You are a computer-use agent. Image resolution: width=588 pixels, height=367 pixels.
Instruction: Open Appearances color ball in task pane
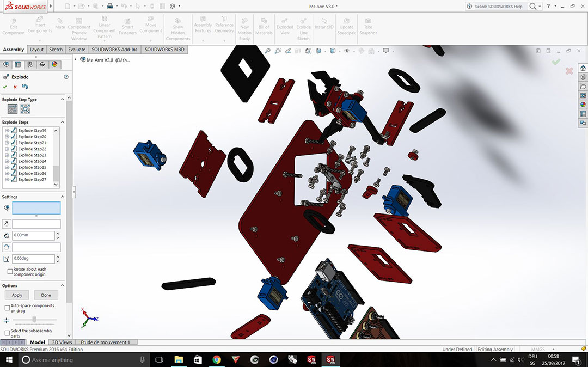583,105
